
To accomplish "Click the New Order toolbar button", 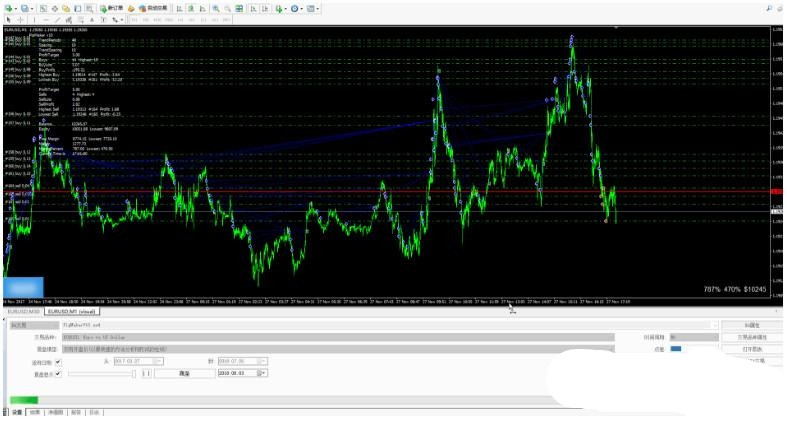I will 110,8.
